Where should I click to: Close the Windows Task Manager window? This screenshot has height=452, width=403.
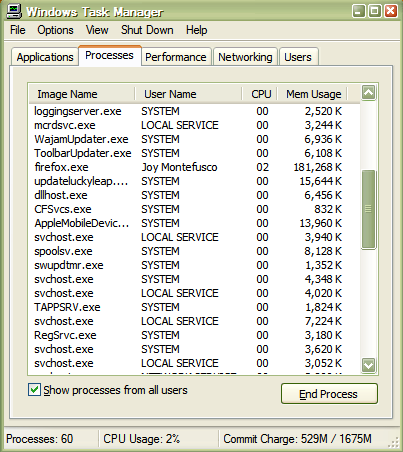click(390, 11)
